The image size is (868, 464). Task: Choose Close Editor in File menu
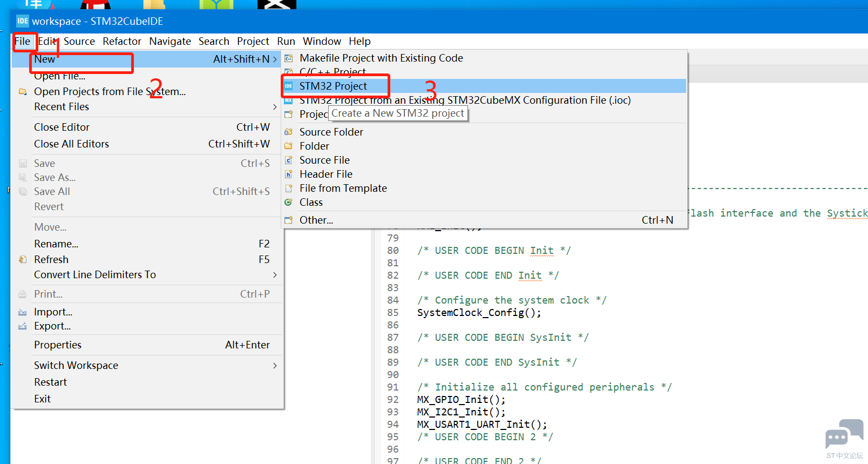pos(147,127)
